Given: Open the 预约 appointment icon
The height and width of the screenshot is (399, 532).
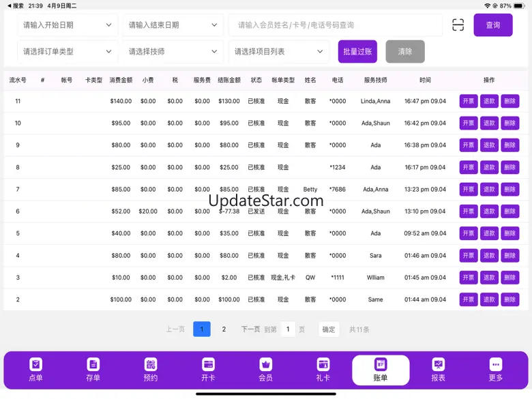Looking at the screenshot, I should click(x=151, y=365).
